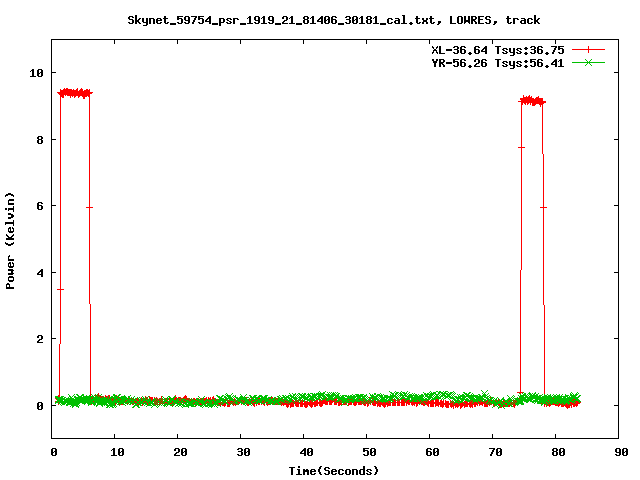
Task: Click y-axis tick label 8
Action: click(40, 140)
